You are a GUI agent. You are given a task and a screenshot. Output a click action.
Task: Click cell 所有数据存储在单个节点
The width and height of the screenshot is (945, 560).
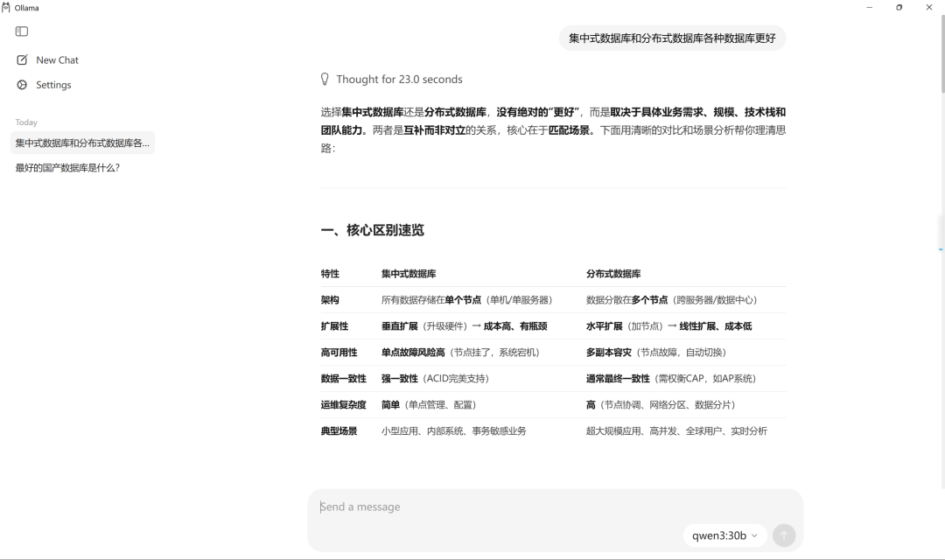click(x=467, y=299)
